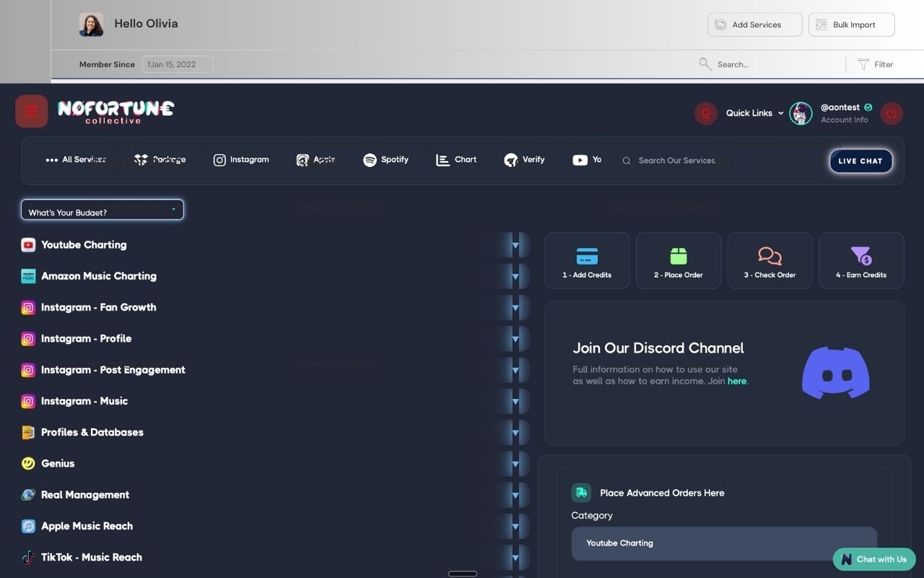Screen dimensions: 924x578
Task: Click the green truck Advanced Orders icon
Action: point(581,493)
